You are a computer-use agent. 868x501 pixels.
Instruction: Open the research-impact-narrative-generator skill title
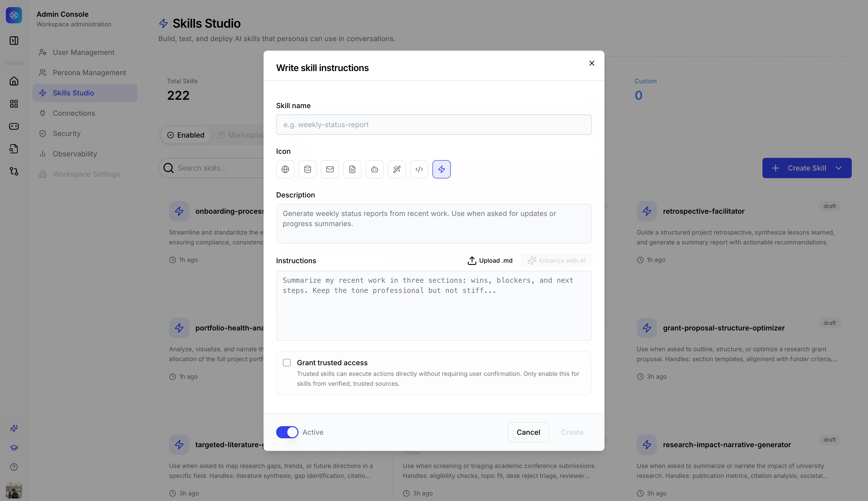[x=727, y=445]
